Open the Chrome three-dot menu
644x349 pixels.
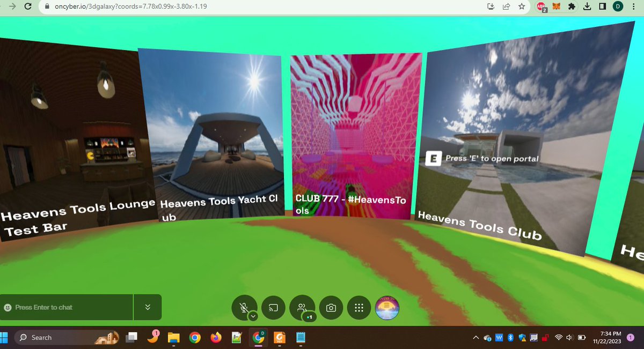point(634,6)
